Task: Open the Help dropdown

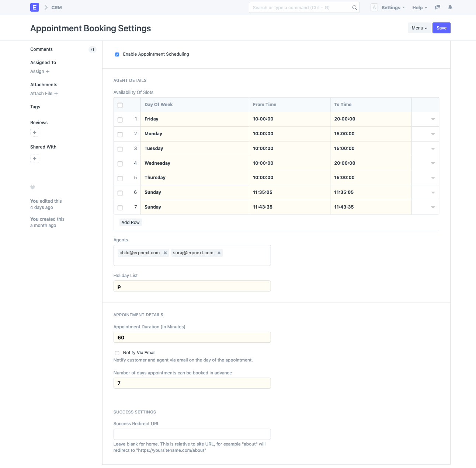Action: click(x=419, y=7)
